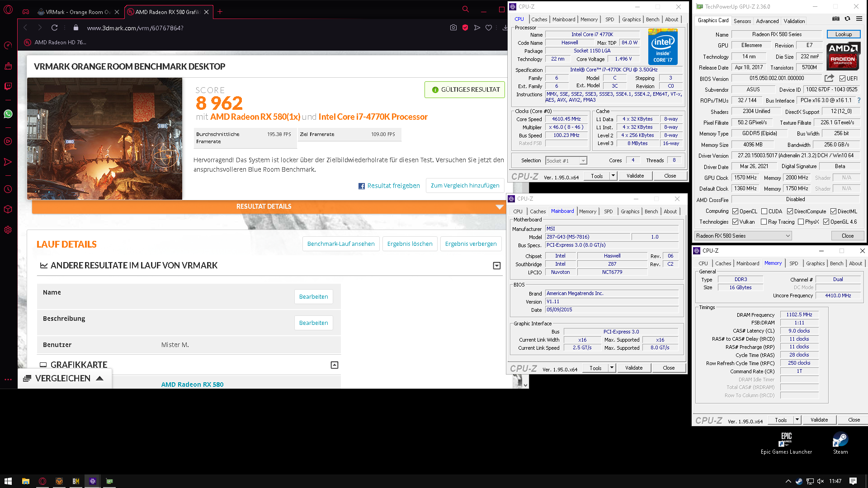Image resolution: width=868 pixels, height=488 pixels.
Task: Open the GX Cleaner broom icon
Action: coord(8,66)
